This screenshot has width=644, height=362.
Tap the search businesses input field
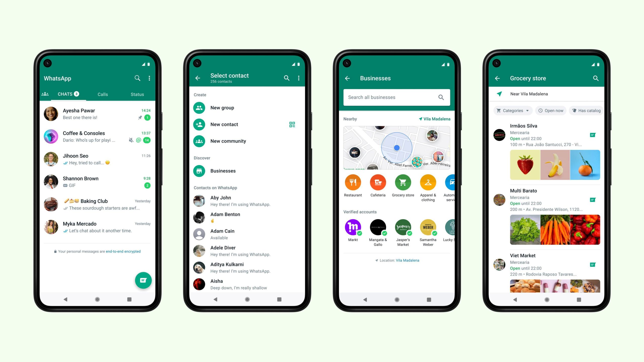[x=397, y=97]
